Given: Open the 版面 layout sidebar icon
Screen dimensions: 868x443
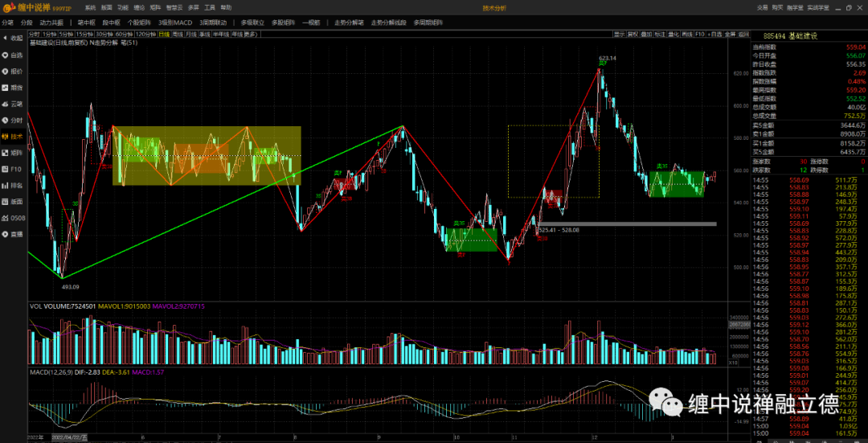Looking at the screenshot, I should [13, 202].
